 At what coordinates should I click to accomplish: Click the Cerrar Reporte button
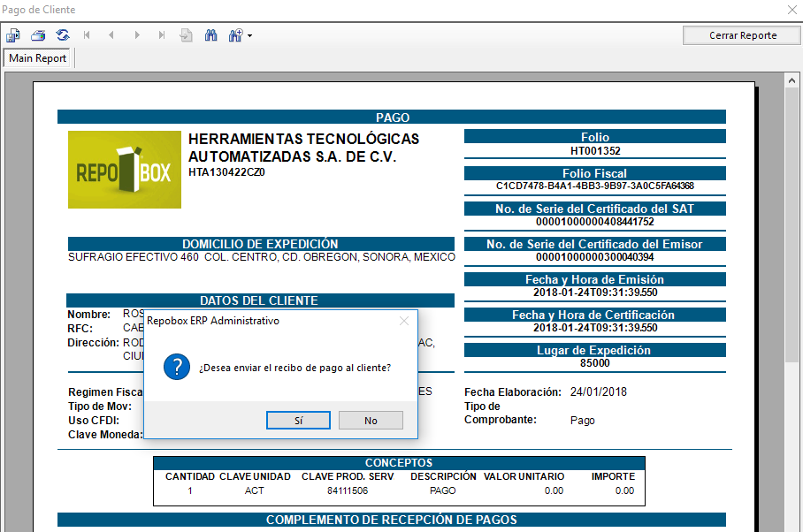coord(743,35)
